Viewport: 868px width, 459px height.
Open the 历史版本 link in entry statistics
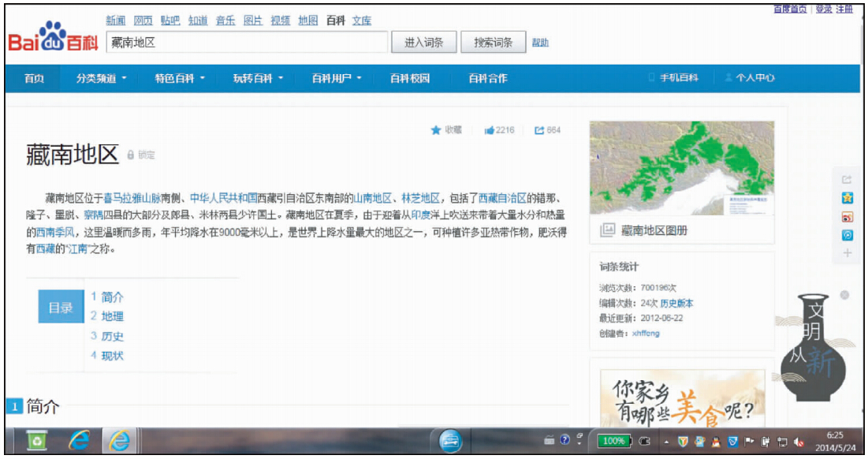(676, 304)
